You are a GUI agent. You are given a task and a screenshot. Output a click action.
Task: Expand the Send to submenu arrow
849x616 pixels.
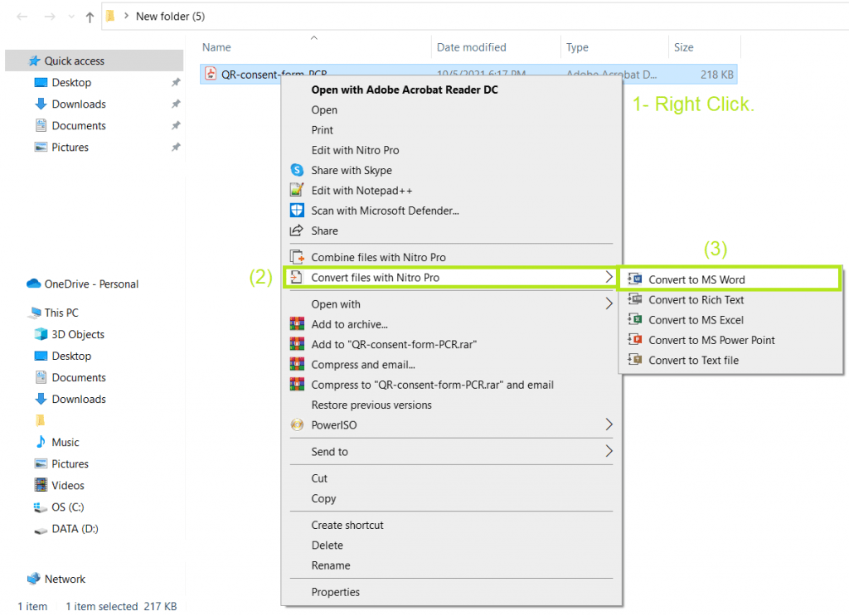[609, 452]
